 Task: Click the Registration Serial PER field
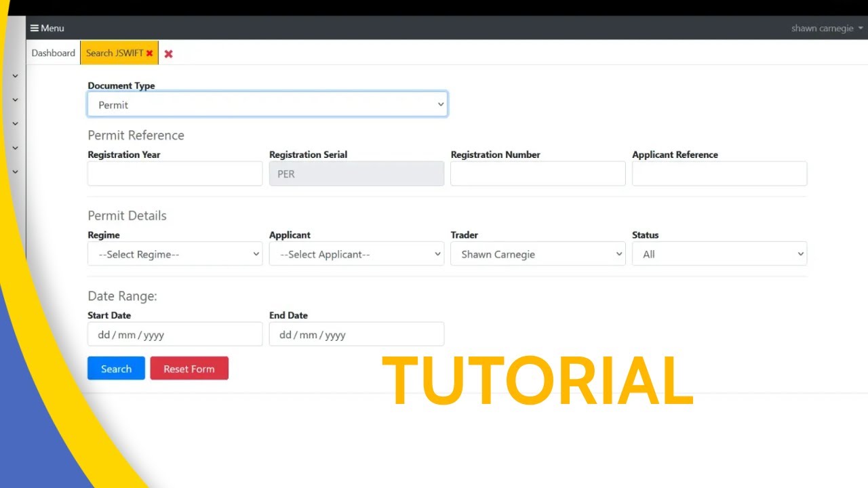click(357, 174)
